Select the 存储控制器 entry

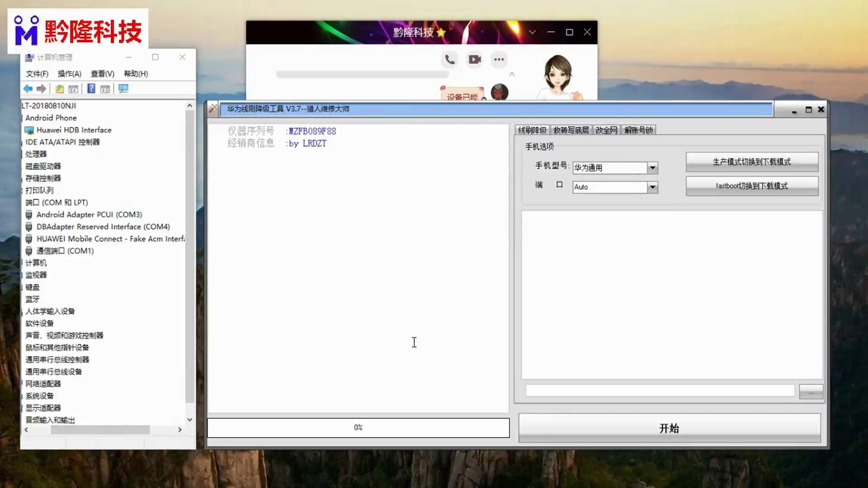pyautogui.click(x=43, y=178)
